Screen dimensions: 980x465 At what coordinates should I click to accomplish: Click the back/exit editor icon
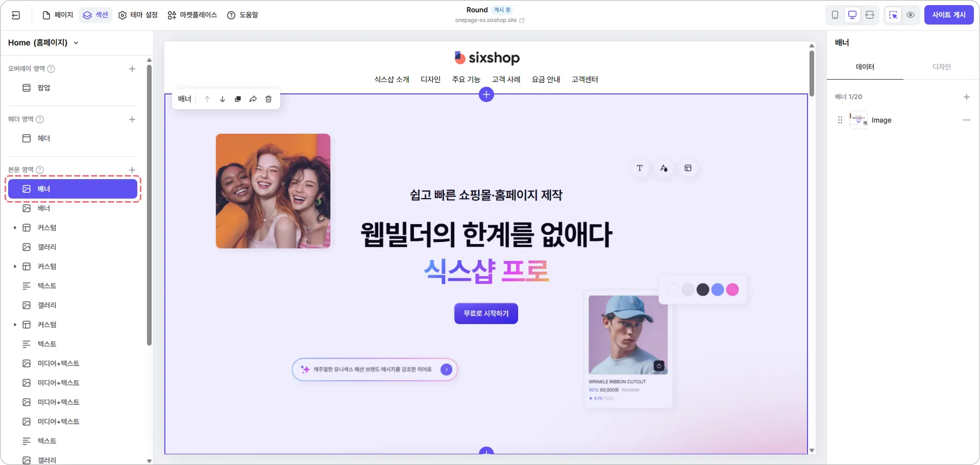16,15
